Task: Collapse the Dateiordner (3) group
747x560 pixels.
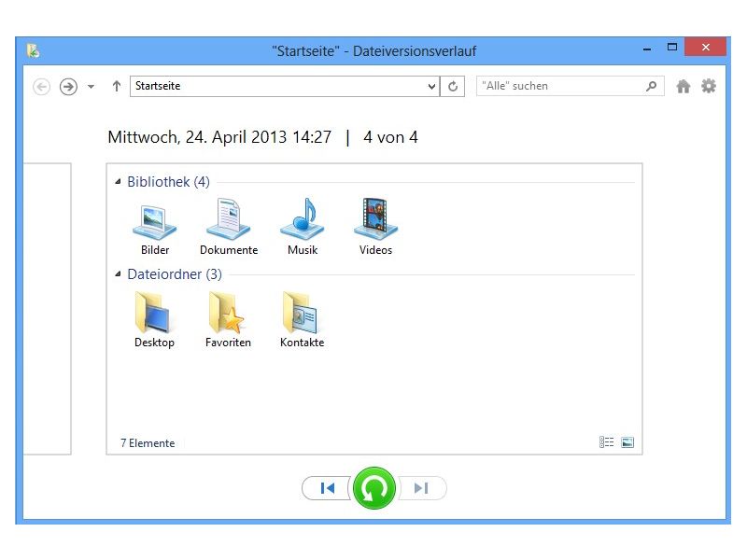Action: (118, 273)
